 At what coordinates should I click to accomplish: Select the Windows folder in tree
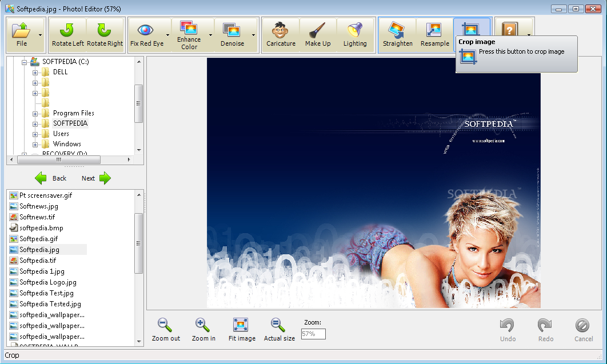(x=66, y=144)
